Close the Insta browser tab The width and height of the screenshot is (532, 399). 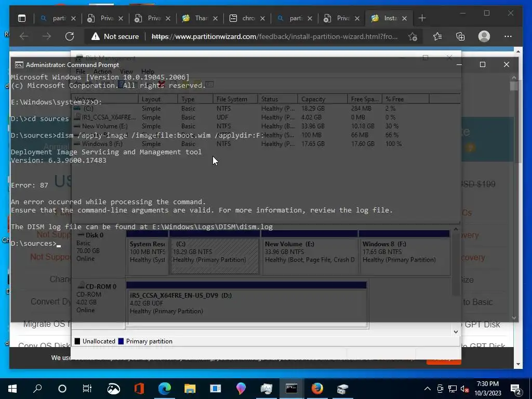(x=404, y=18)
